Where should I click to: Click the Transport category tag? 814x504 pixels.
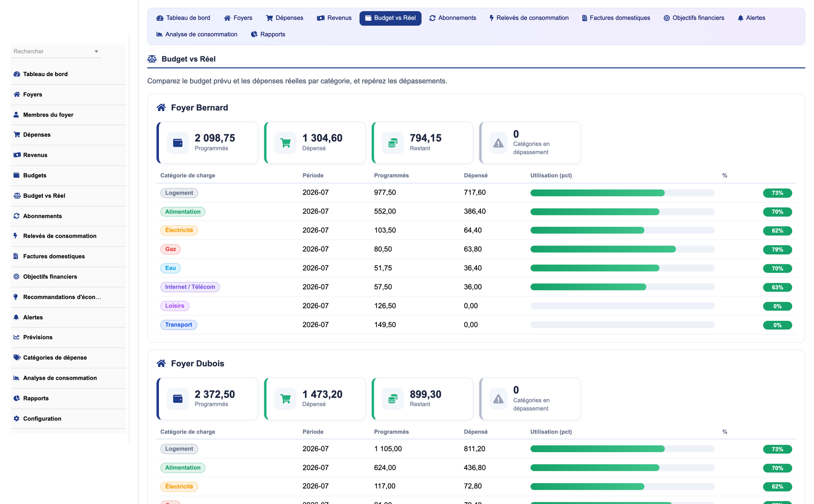coord(179,325)
